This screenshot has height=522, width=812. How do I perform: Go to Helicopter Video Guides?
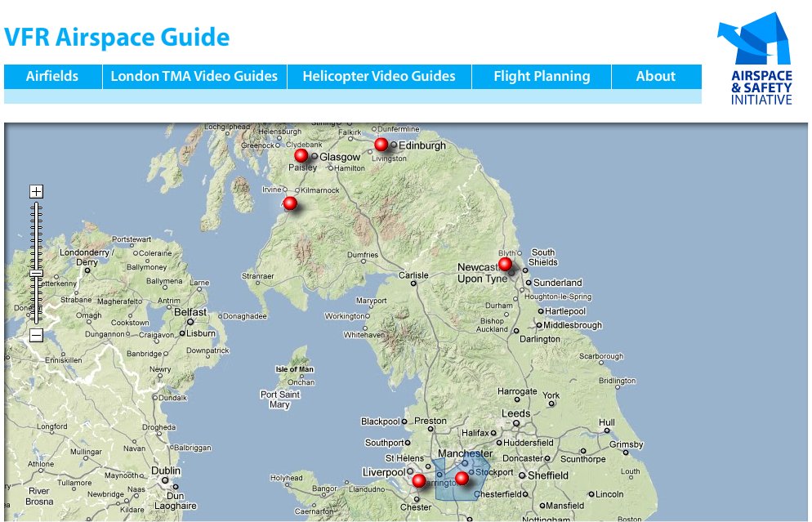[379, 77]
